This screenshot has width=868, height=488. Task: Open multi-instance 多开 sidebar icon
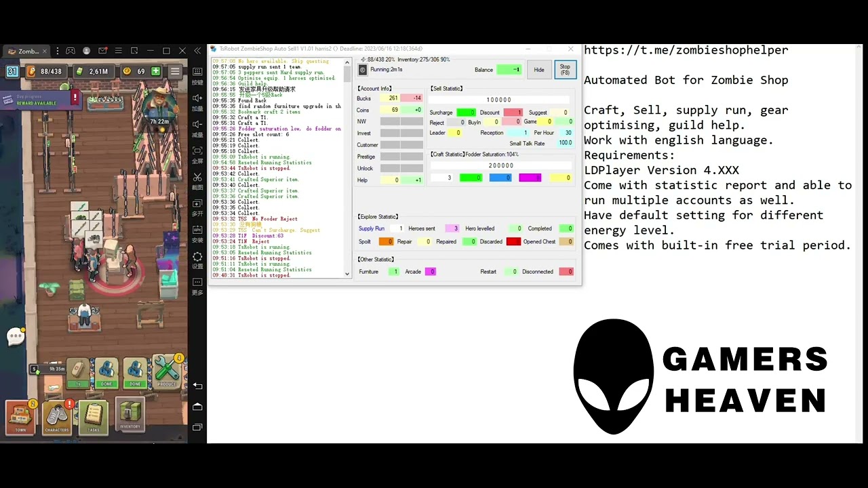click(197, 207)
